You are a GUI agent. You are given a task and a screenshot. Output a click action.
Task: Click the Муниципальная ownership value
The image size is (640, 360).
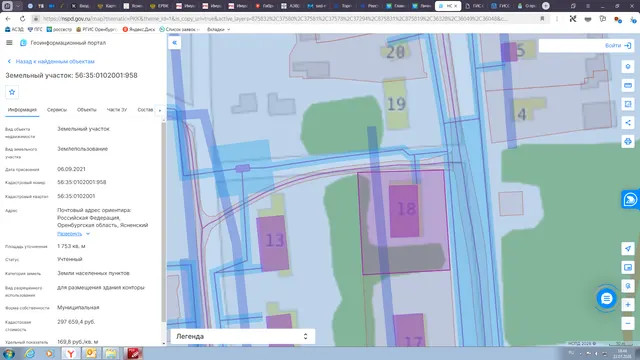(x=78, y=307)
